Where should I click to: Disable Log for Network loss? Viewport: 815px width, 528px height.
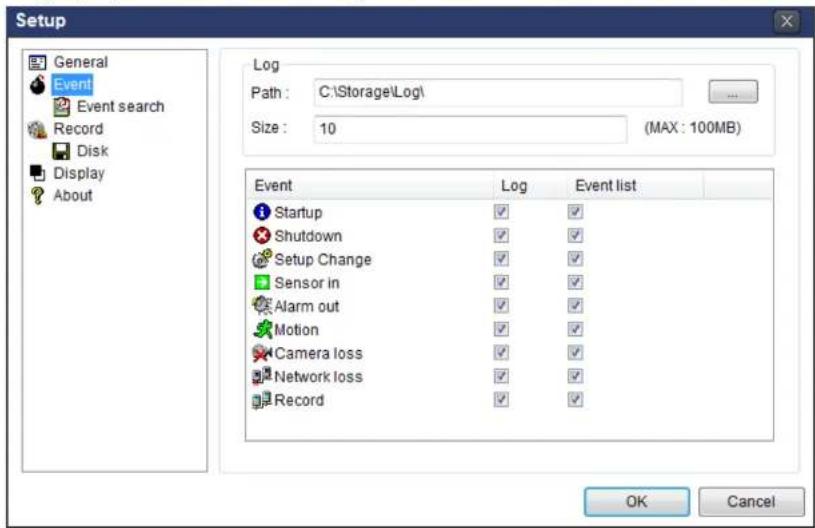(501, 376)
